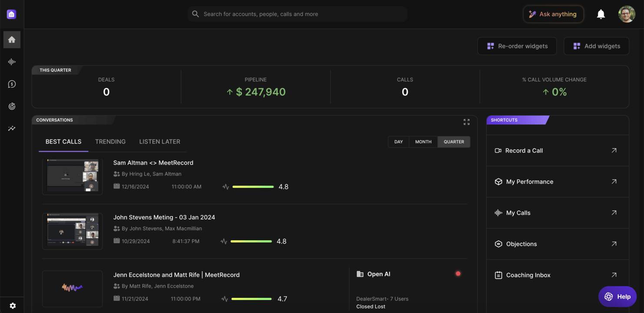Image resolution: width=644 pixels, height=313 pixels.
Task: Click the Re-order widgets button
Action: pos(517,46)
